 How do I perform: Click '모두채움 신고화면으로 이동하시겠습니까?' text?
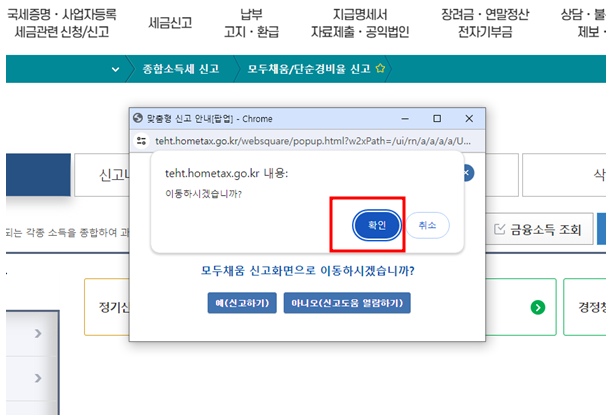(x=307, y=271)
